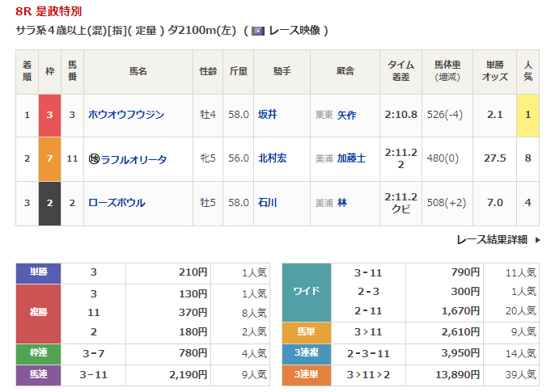551x392 pixels.
Task: Click the red frame number 3 box
Action: click(x=49, y=115)
